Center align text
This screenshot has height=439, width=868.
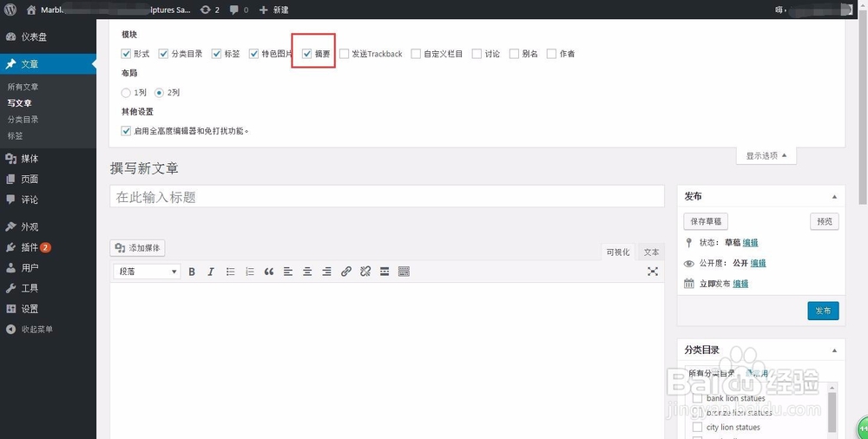coord(307,272)
